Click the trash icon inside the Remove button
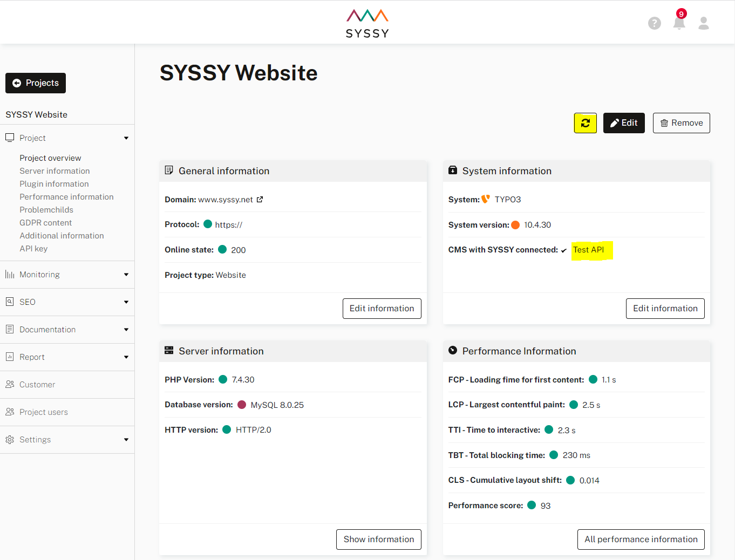 coord(666,122)
